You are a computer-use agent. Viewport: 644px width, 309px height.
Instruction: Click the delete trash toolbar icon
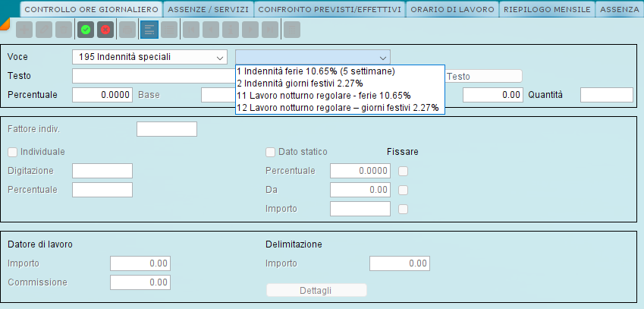pos(64,30)
